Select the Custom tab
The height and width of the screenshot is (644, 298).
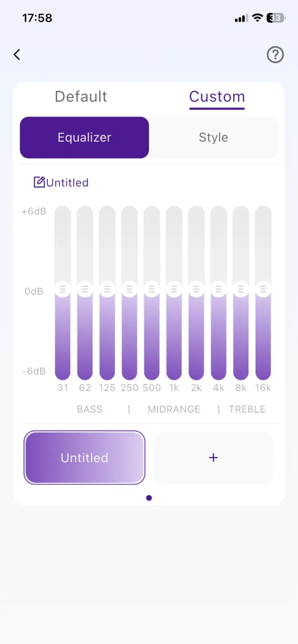[217, 96]
